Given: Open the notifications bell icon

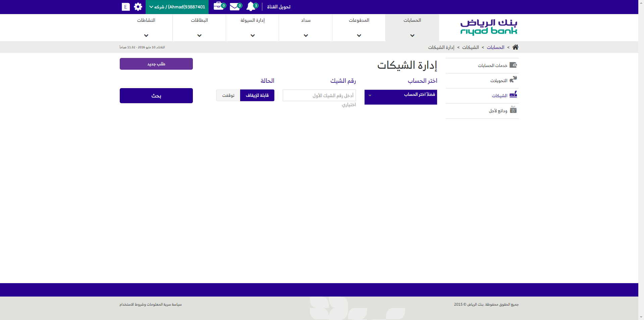Looking at the screenshot, I should [x=251, y=7].
